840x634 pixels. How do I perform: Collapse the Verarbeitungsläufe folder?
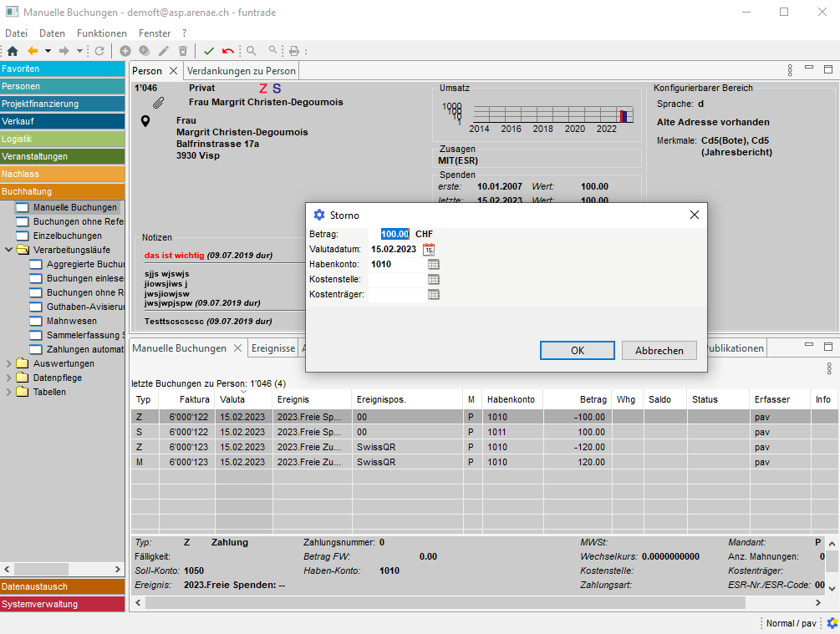tap(9, 250)
